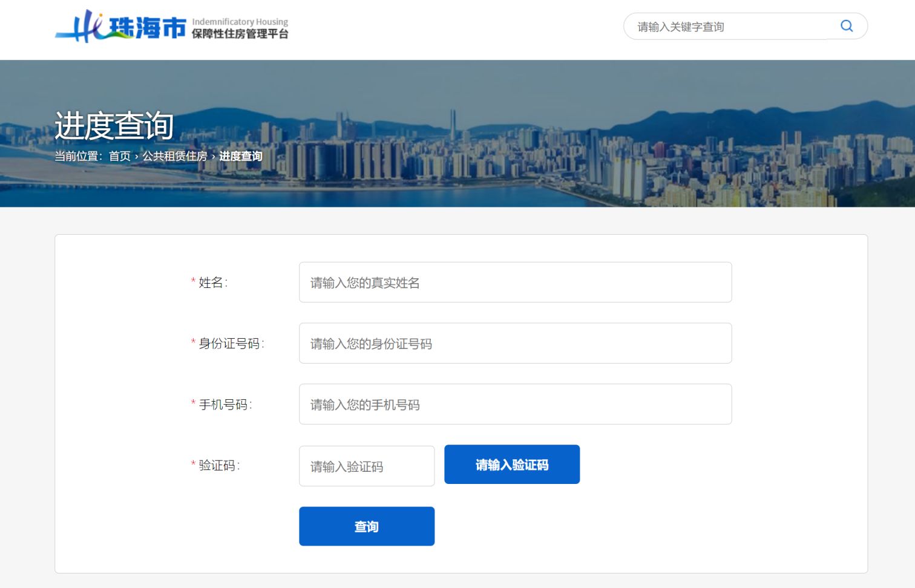Click the 姓名 field label
Screen dimensions: 915x588
(x=212, y=283)
